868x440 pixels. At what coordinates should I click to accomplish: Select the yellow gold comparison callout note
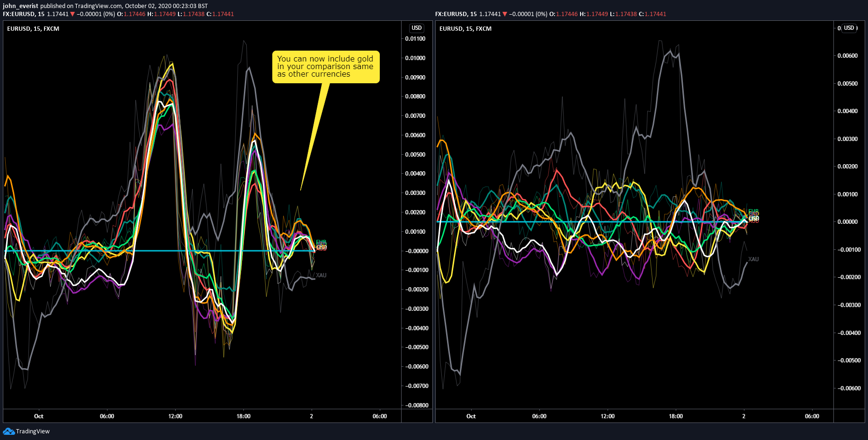pyautogui.click(x=326, y=67)
